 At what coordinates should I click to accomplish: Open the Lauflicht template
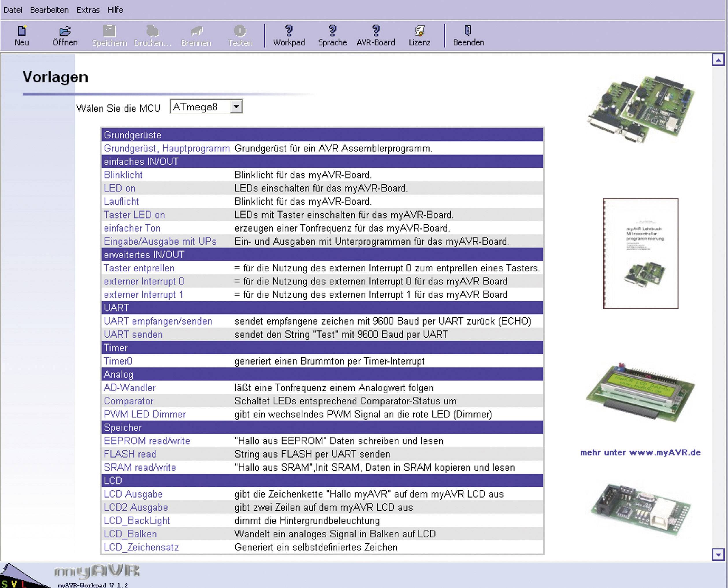pos(121,201)
